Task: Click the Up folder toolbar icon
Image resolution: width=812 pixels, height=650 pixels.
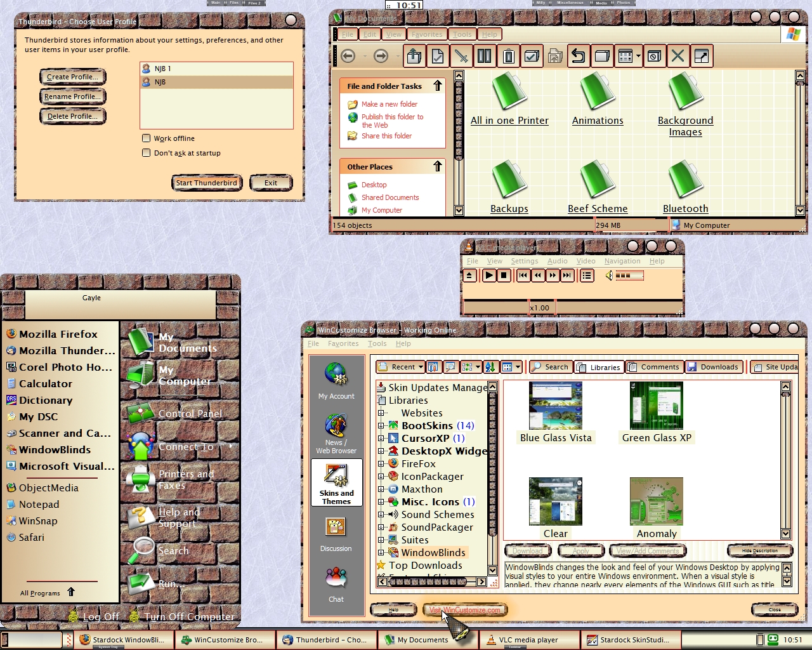Action: pyautogui.click(x=414, y=56)
